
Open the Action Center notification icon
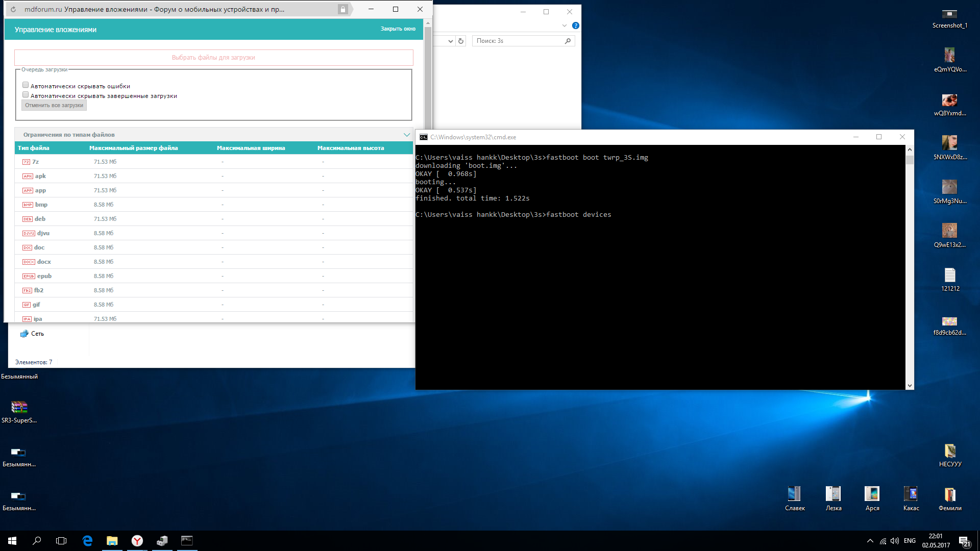[x=963, y=541]
